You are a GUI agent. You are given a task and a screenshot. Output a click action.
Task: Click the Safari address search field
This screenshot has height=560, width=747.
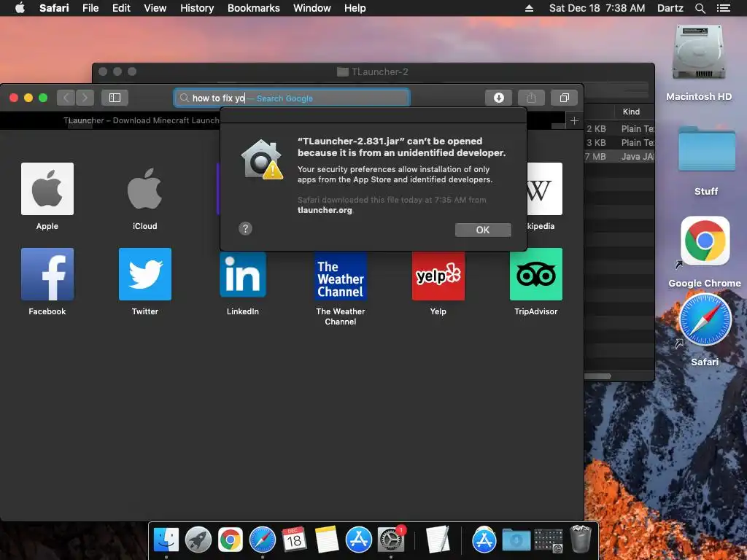[292, 98]
